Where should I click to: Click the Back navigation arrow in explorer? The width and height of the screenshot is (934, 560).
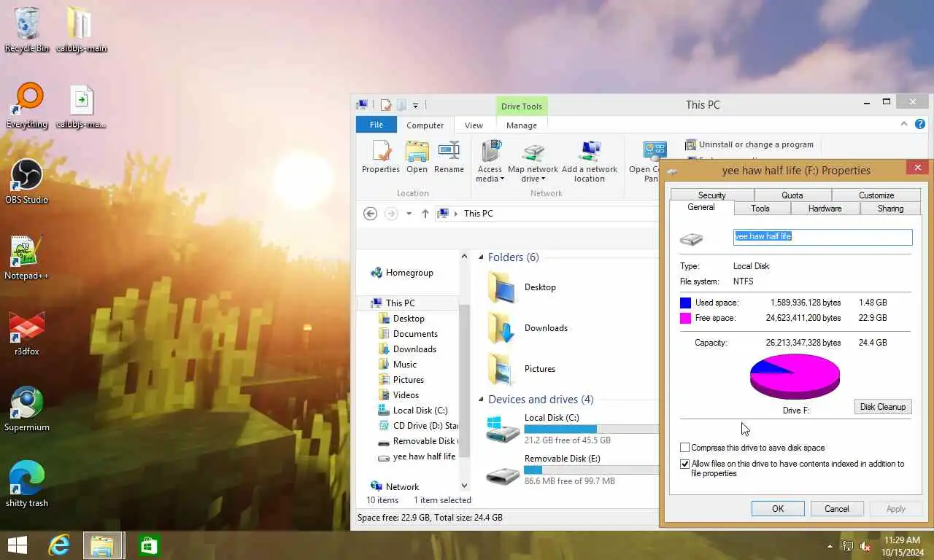370,214
